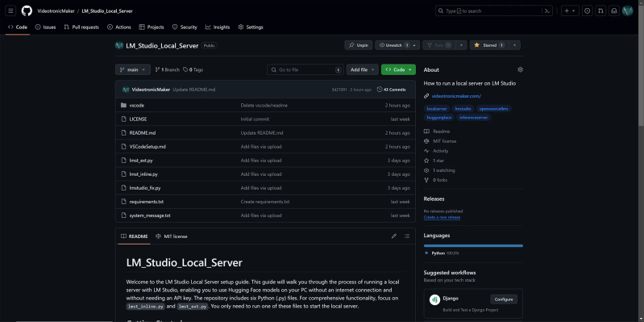View the 1 star stargazers link

[434, 161]
